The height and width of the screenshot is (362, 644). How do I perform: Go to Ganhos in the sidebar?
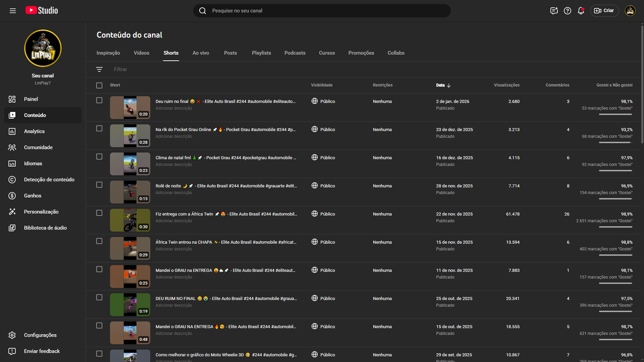click(x=33, y=196)
